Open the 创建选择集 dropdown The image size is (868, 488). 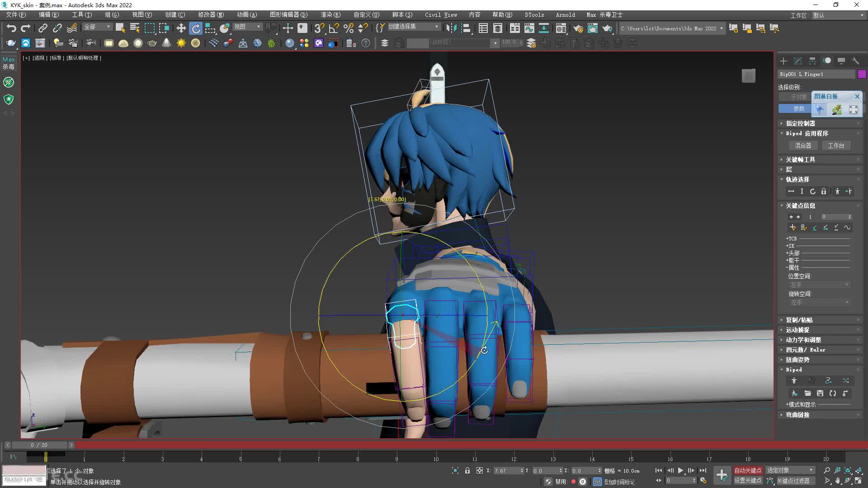click(x=414, y=27)
